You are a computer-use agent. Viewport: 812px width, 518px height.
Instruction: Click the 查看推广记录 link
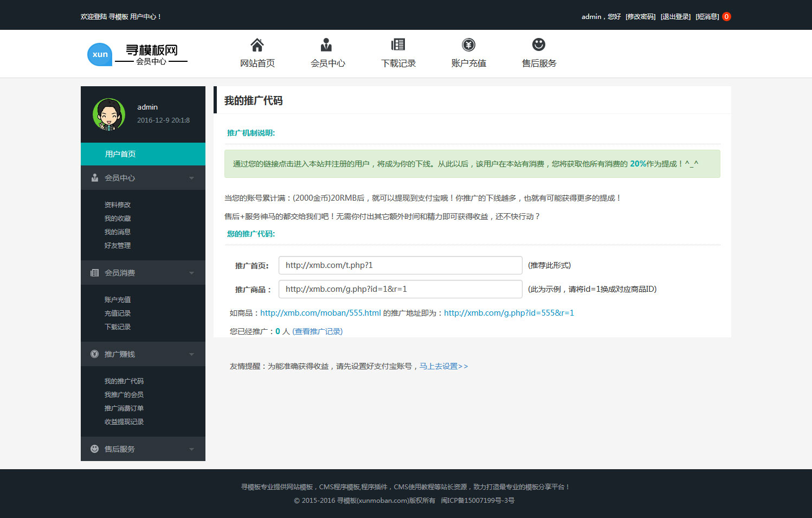click(x=317, y=331)
